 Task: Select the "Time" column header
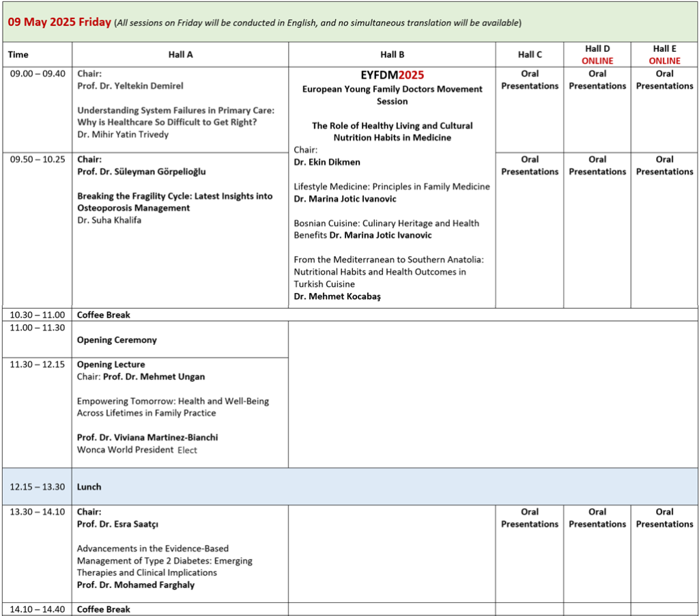point(19,55)
